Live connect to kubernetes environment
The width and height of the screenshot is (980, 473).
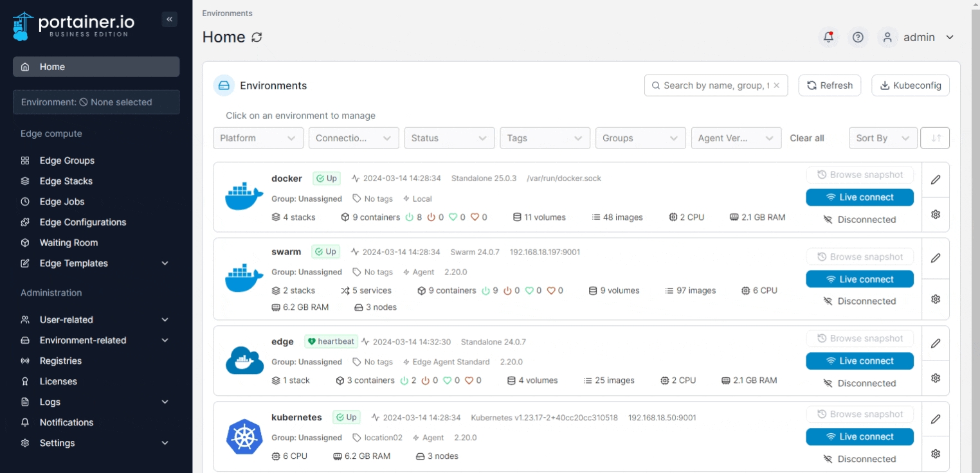(860, 437)
